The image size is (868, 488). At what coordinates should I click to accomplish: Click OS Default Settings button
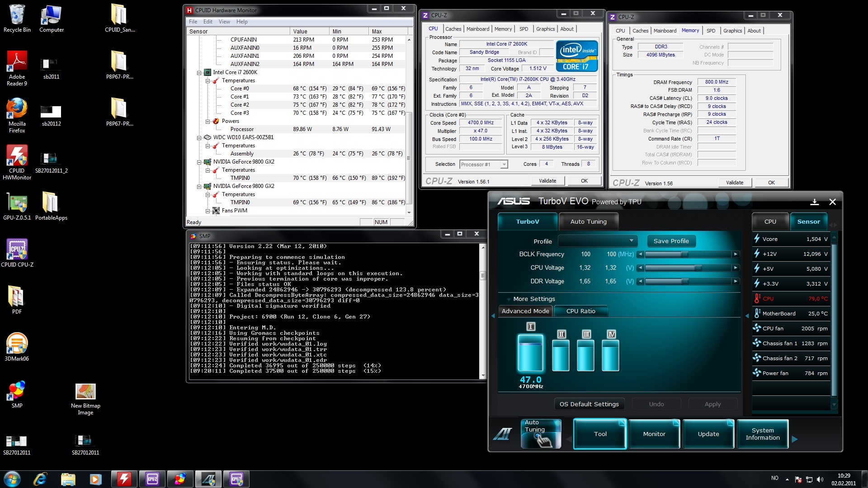point(589,404)
